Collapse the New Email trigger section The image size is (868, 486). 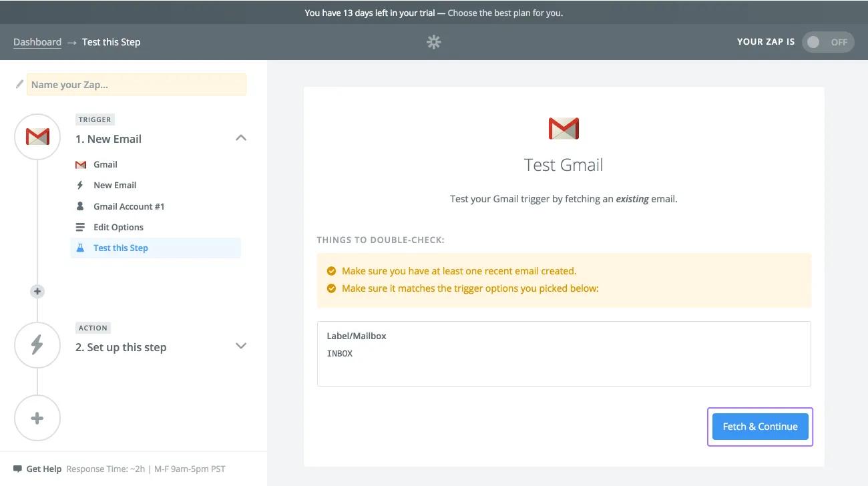241,138
